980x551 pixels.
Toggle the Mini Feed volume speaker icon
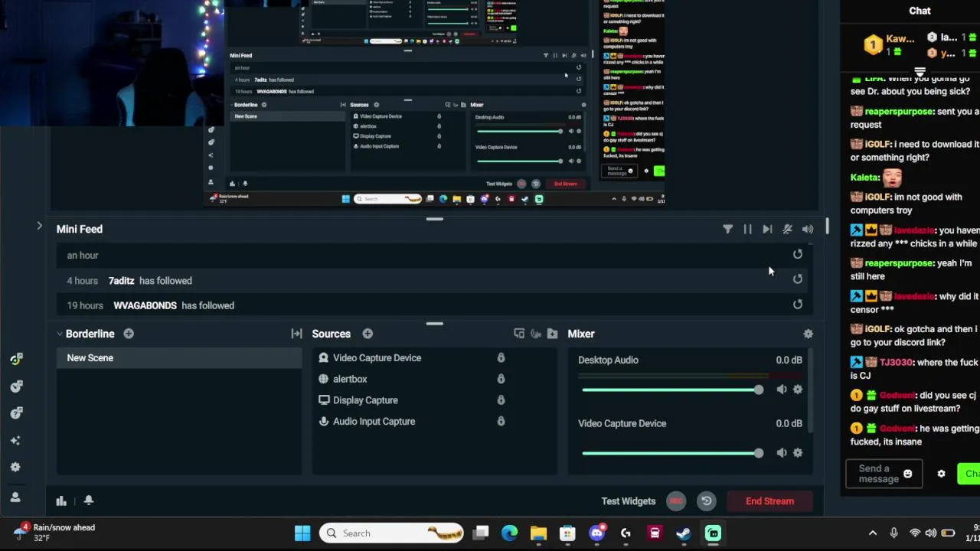[808, 229]
